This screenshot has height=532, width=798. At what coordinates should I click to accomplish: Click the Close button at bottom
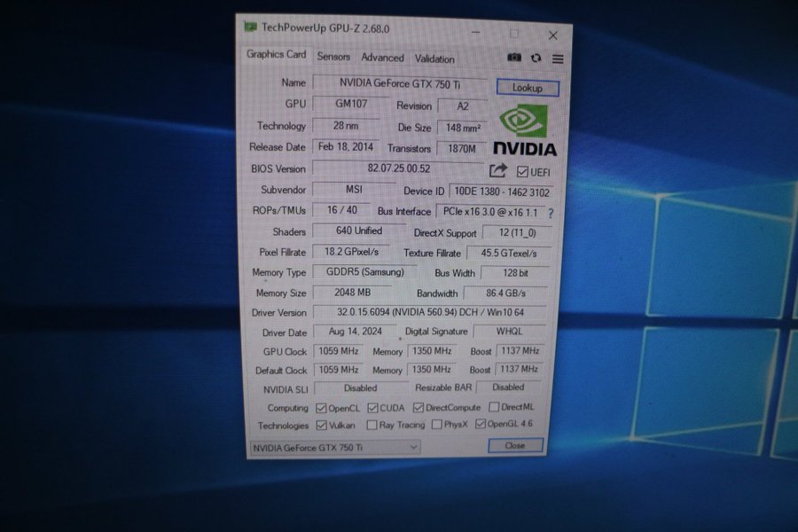tap(514, 445)
